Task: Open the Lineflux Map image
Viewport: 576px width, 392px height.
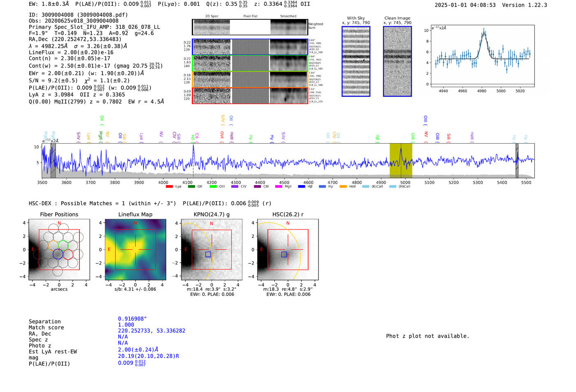Action: (135, 249)
